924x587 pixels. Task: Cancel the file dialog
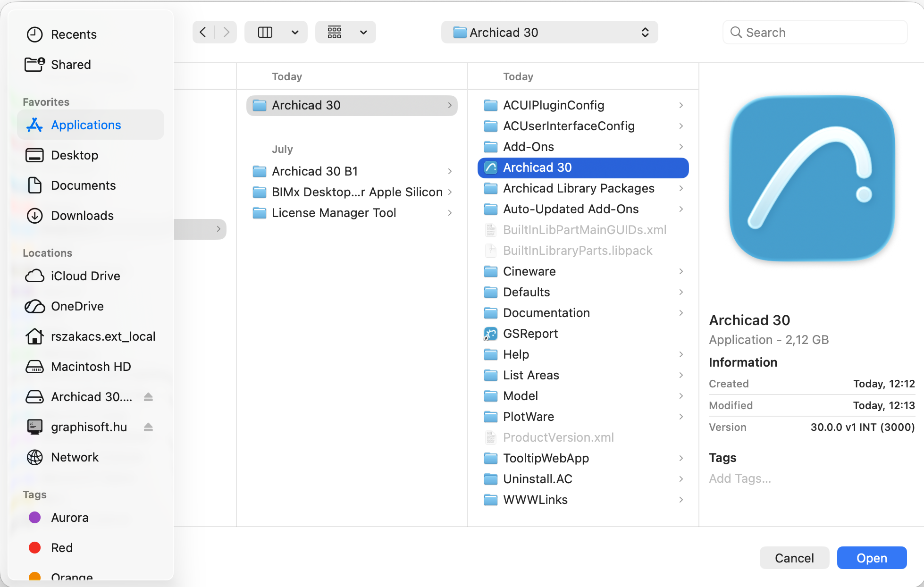[794, 558]
